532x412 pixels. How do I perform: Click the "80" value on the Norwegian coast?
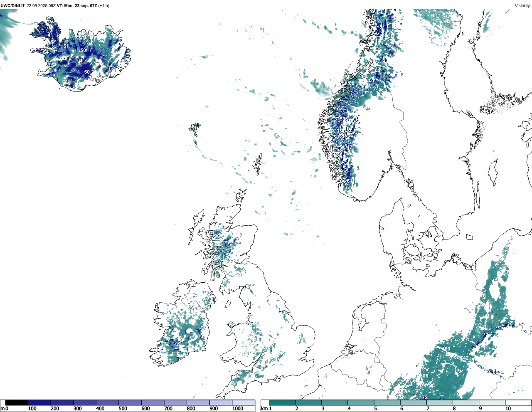click(352, 83)
